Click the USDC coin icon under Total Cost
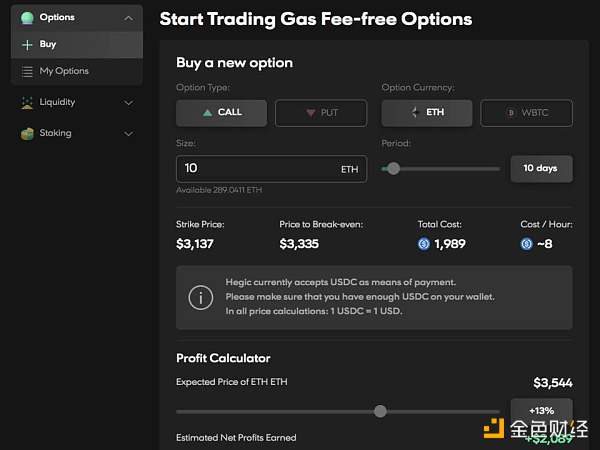The image size is (600, 450). click(x=424, y=244)
